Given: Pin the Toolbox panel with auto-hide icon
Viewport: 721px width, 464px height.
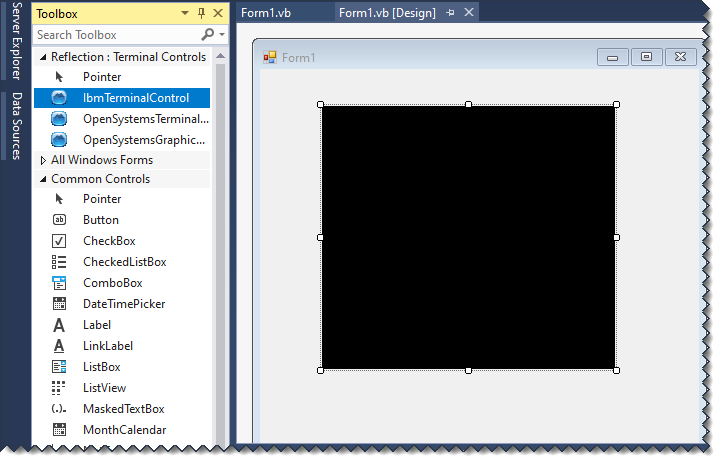Looking at the screenshot, I should [201, 13].
